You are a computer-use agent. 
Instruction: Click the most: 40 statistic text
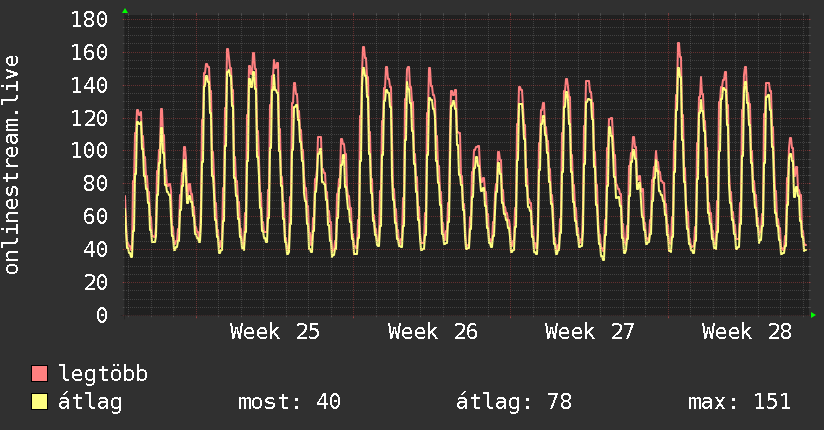tap(289, 402)
